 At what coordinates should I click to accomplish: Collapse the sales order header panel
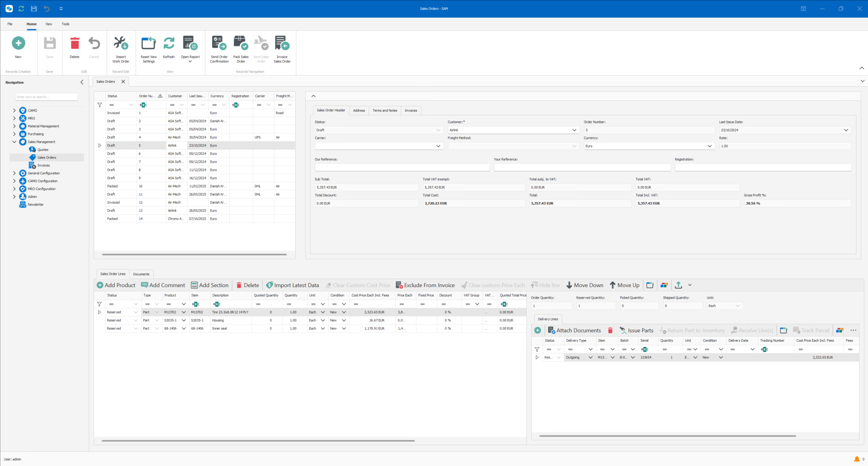pos(313,96)
